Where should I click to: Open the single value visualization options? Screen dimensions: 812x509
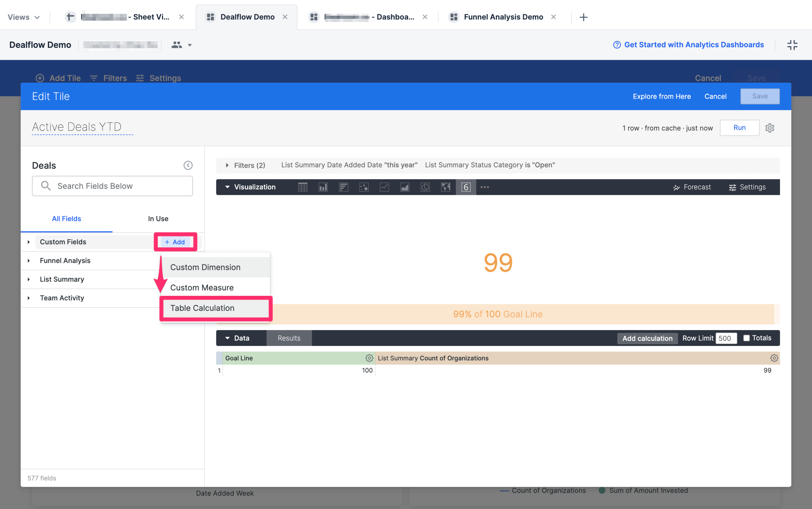point(466,187)
